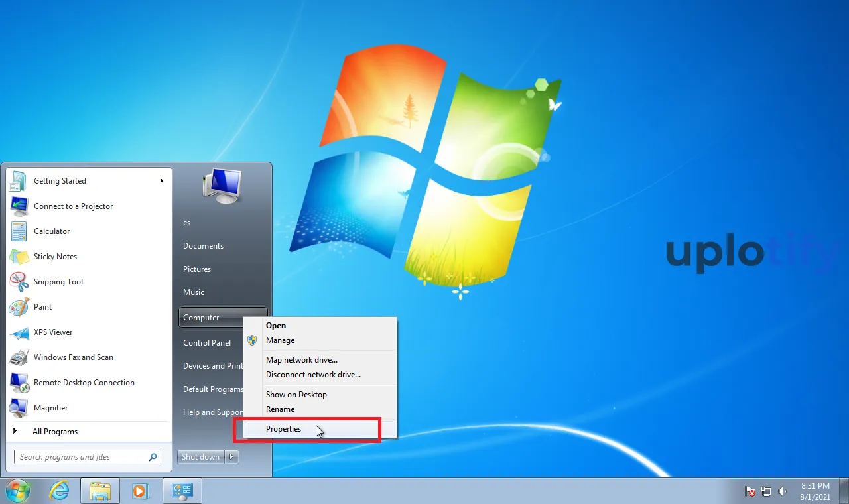This screenshot has width=849, height=504.
Task: Open Default Programs
Action: 212,389
